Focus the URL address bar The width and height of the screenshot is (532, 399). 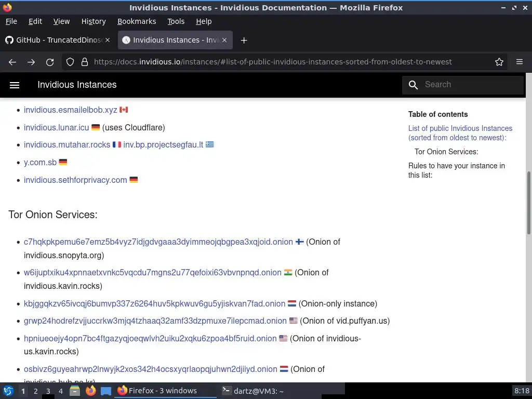(273, 62)
